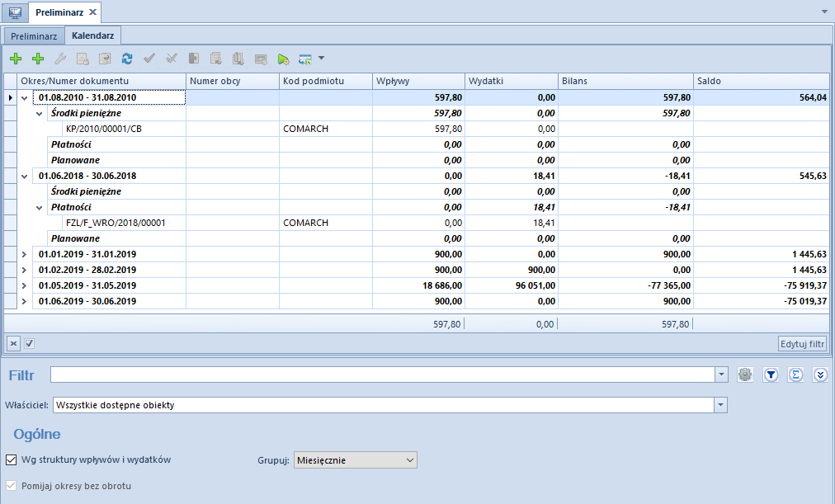Screen dimensions: 835x504
Task: Click the sigma summation icon
Action: pyautogui.click(x=795, y=374)
